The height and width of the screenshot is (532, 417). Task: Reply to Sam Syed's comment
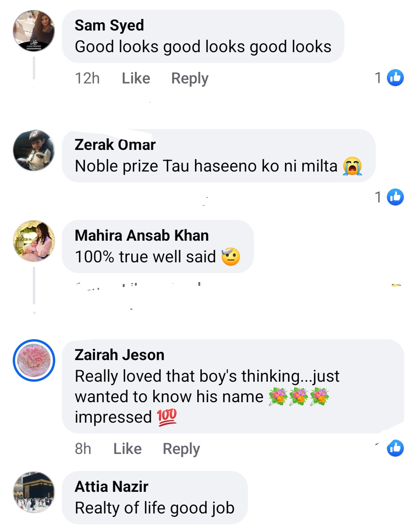[190, 78]
